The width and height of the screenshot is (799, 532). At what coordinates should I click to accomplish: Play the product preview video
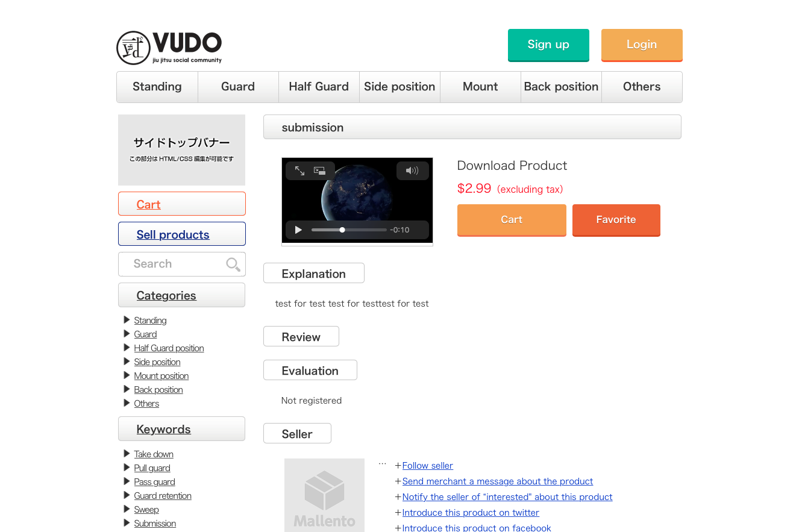pos(298,230)
